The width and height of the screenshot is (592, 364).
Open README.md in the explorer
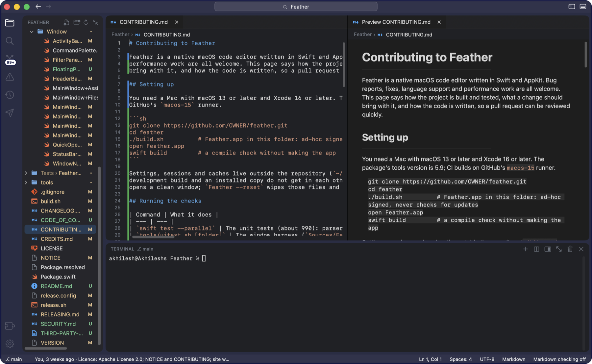[61, 286]
